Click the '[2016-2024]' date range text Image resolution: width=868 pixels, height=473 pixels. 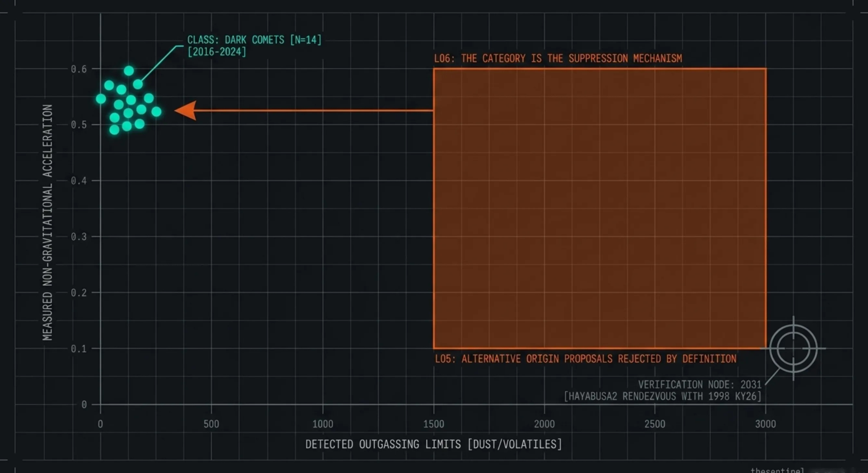click(x=217, y=52)
